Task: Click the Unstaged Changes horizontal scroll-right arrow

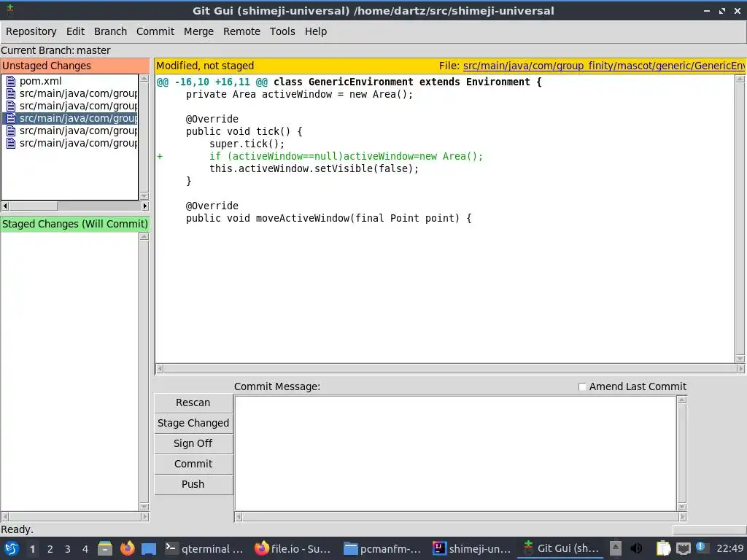Action: (x=145, y=206)
